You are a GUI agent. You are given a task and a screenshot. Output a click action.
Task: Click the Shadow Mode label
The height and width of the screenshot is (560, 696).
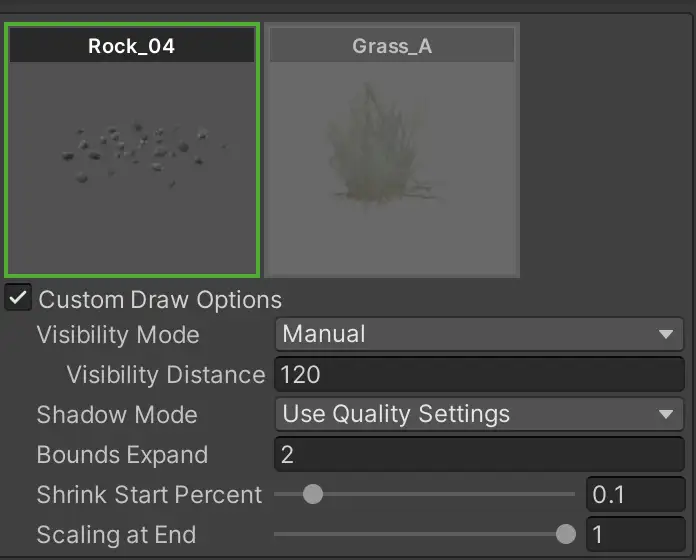click(117, 415)
